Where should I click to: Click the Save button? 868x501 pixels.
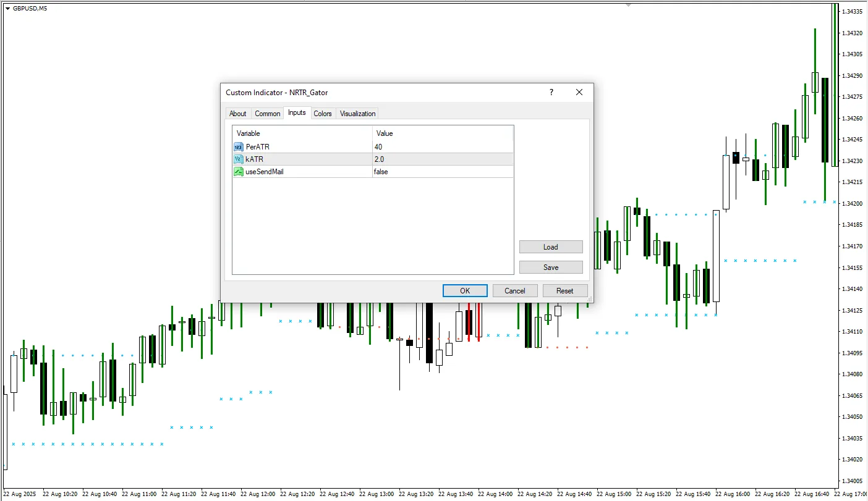(x=551, y=267)
